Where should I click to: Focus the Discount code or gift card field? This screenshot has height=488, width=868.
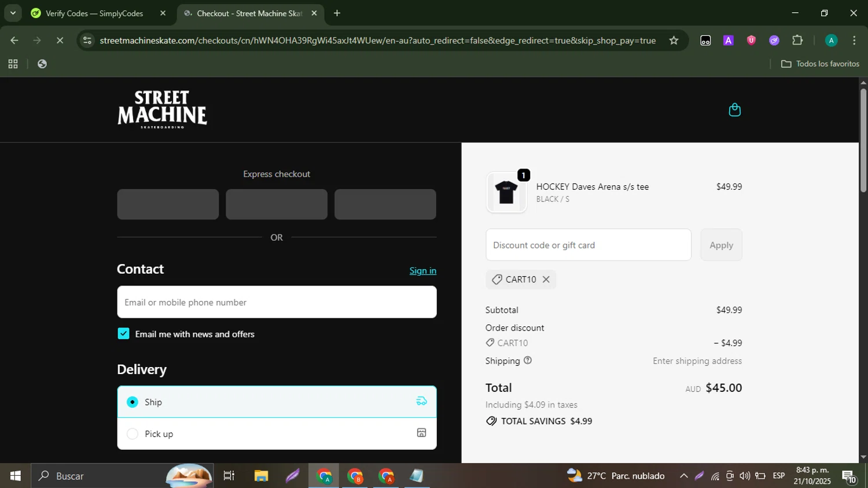pos(588,245)
